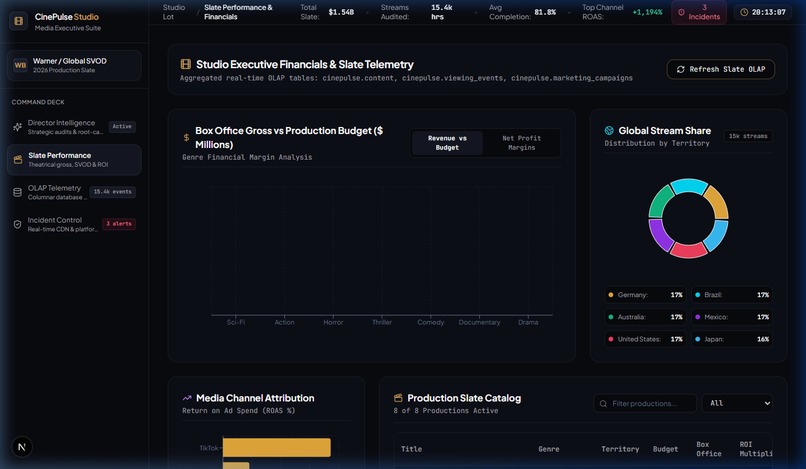This screenshot has height=469, width=806.
Task: Click the round N avatar icon
Action: (x=22, y=447)
